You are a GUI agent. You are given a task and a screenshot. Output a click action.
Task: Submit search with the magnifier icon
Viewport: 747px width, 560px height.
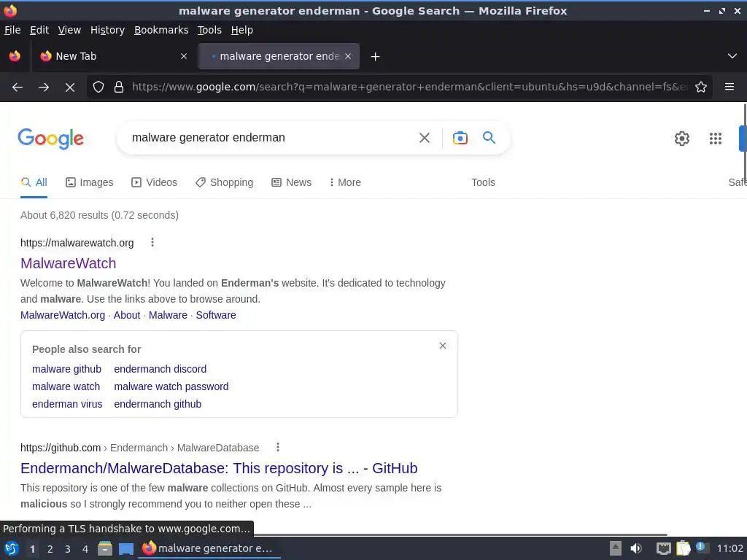click(489, 138)
